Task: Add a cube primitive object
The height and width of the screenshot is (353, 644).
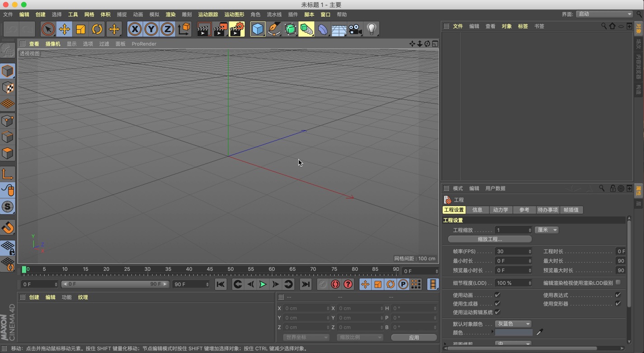Action: (258, 29)
